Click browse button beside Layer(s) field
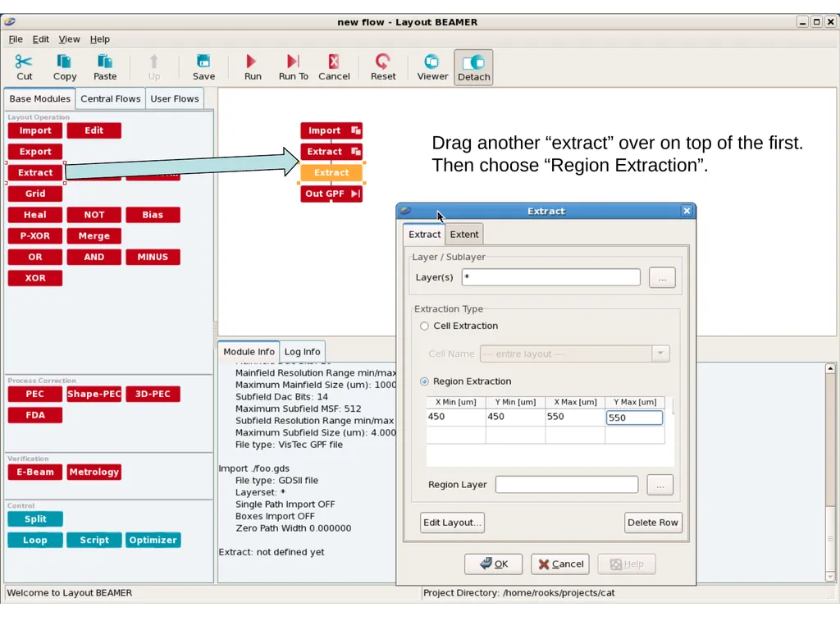840x630 pixels. [x=662, y=278]
